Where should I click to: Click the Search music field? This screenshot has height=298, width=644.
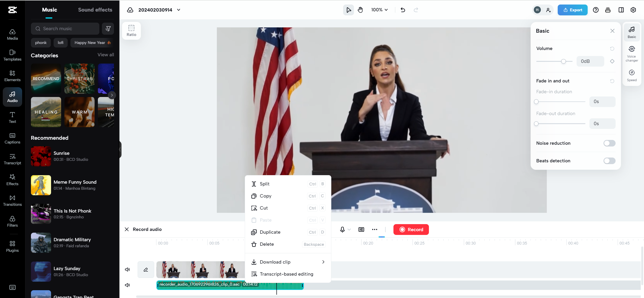[x=65, y=29]
